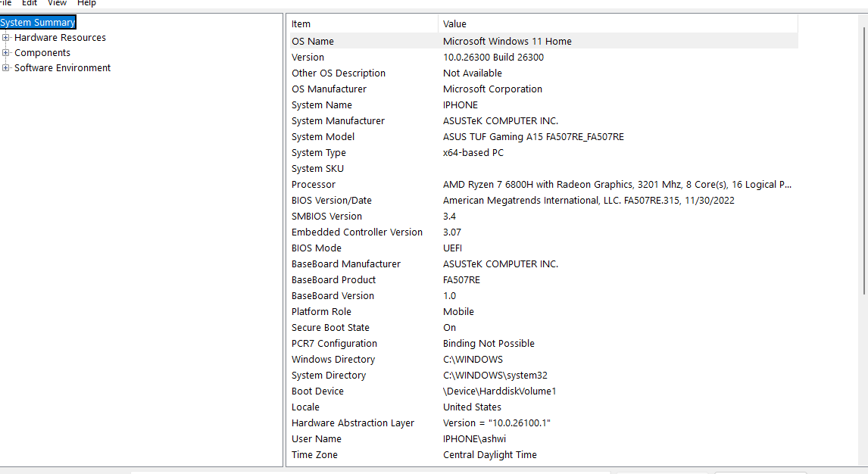This screenshot has width=868, height=474.
Task: Expand the Components tree node
Action: click(6, 52)
